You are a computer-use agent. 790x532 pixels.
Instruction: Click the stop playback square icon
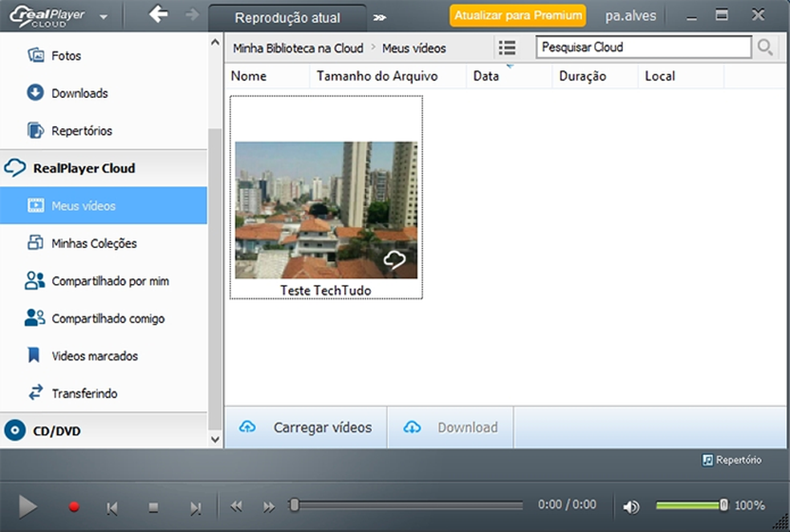pos(153,507)
